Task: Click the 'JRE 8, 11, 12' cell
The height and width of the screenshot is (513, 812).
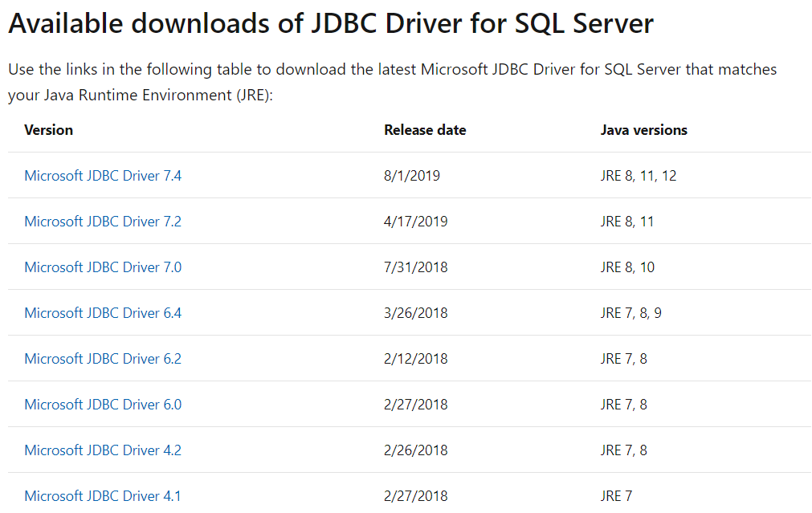Action: (638, 176)
